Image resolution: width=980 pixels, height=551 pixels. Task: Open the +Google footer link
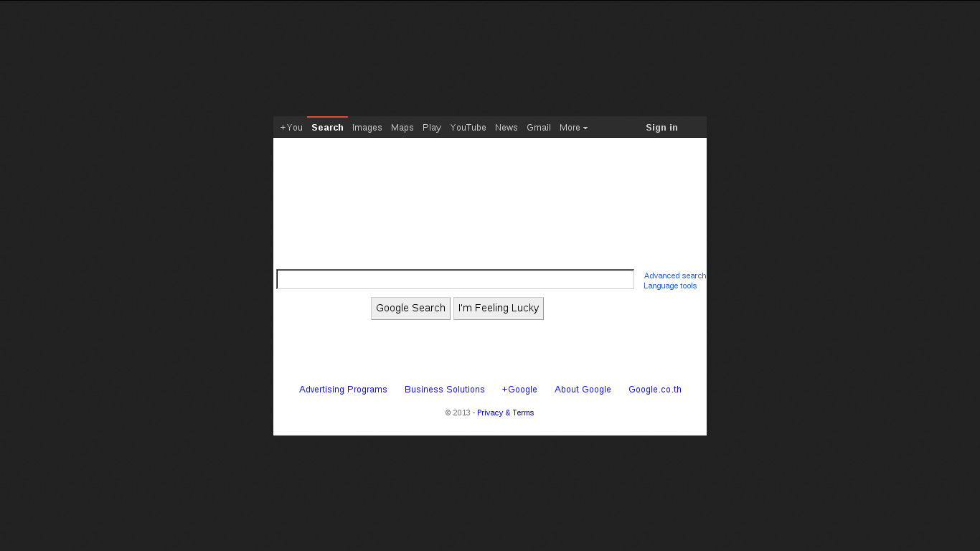[519, 390]
